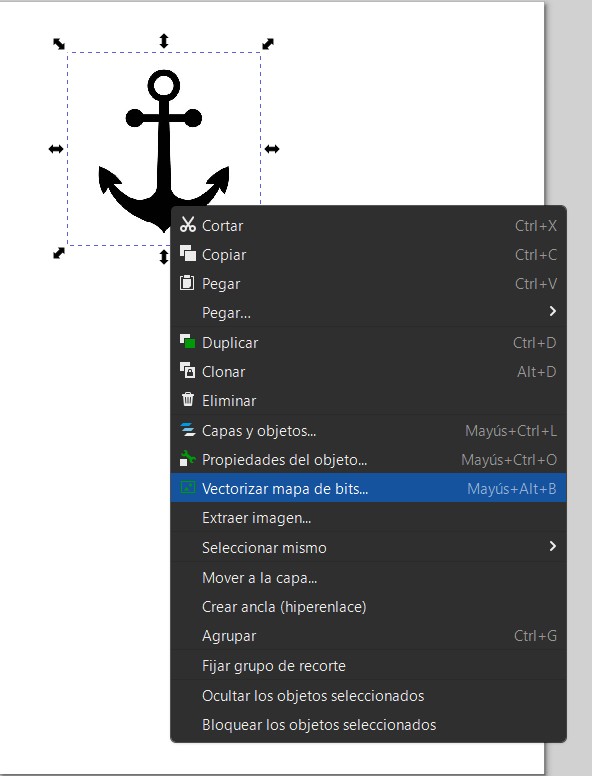Choose Cortar from the context menu

[368, 226]
